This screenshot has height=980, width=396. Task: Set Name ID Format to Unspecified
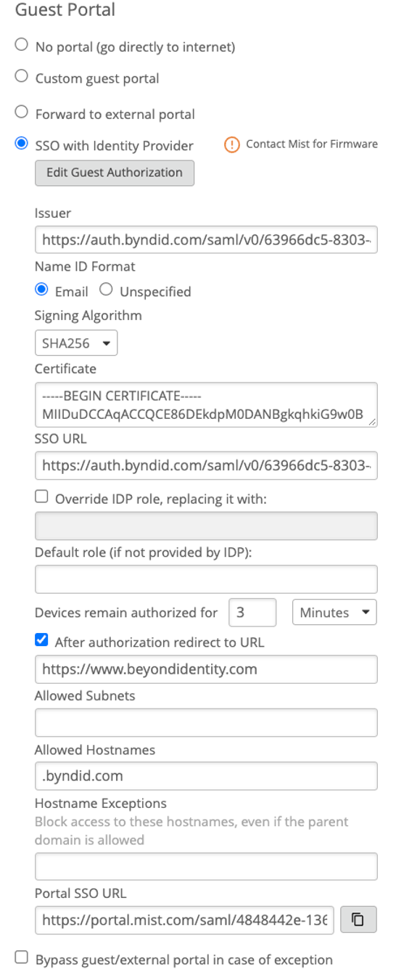pyautogui.click(x=106, y=290)
